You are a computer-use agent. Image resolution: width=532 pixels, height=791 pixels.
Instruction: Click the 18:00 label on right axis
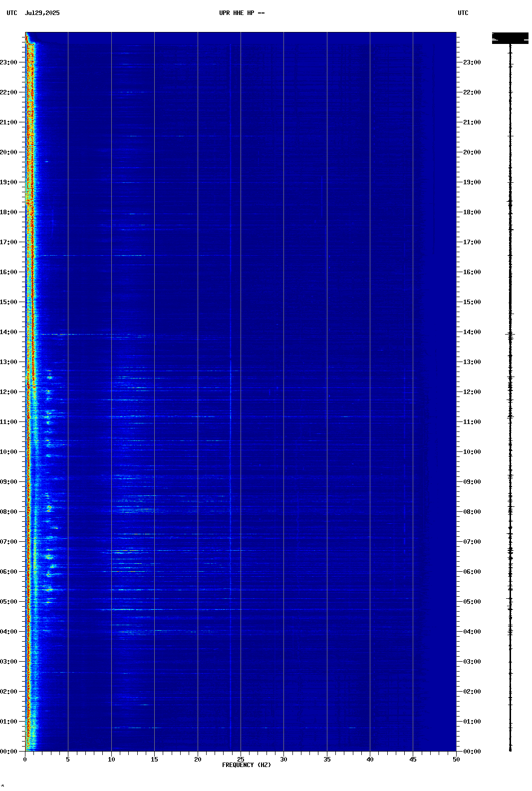click(x=472, y=212)
